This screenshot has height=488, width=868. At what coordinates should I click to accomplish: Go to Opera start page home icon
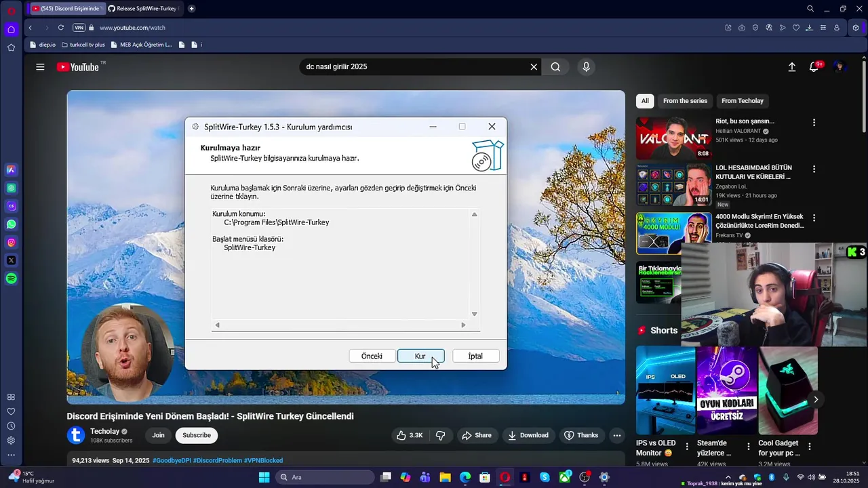pyautogui.click(x=11, y=29)
